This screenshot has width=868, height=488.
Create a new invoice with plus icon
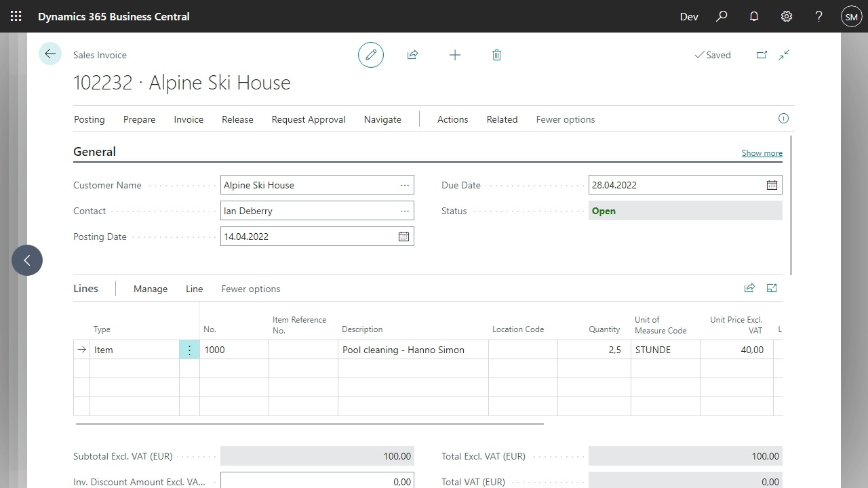455,55
